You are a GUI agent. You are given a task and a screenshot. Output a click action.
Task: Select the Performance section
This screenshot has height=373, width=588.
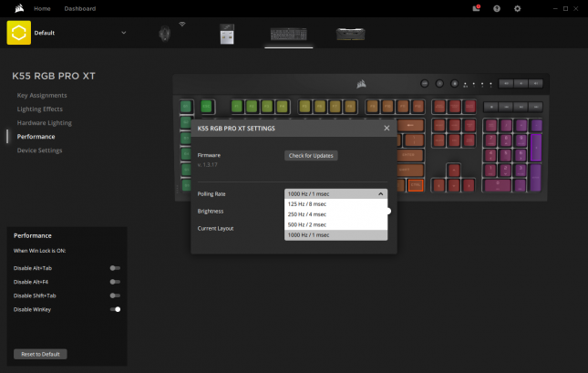[36, 137]
